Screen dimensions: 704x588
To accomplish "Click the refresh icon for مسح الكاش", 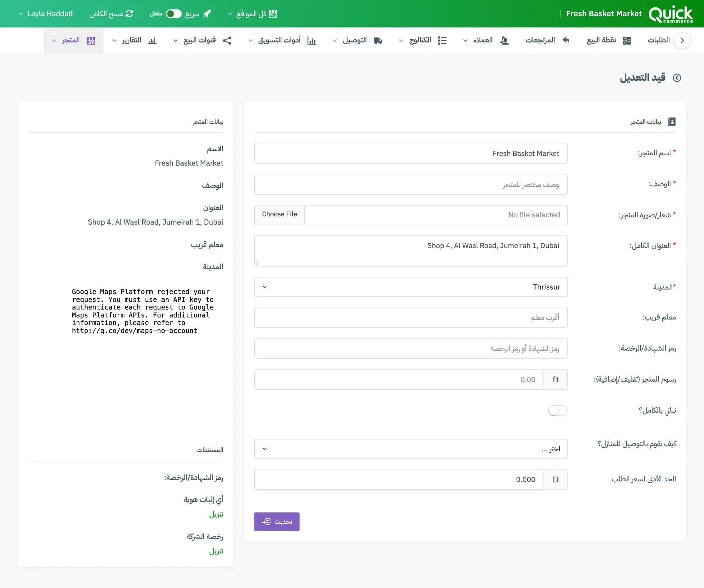I will coord(129,14).
